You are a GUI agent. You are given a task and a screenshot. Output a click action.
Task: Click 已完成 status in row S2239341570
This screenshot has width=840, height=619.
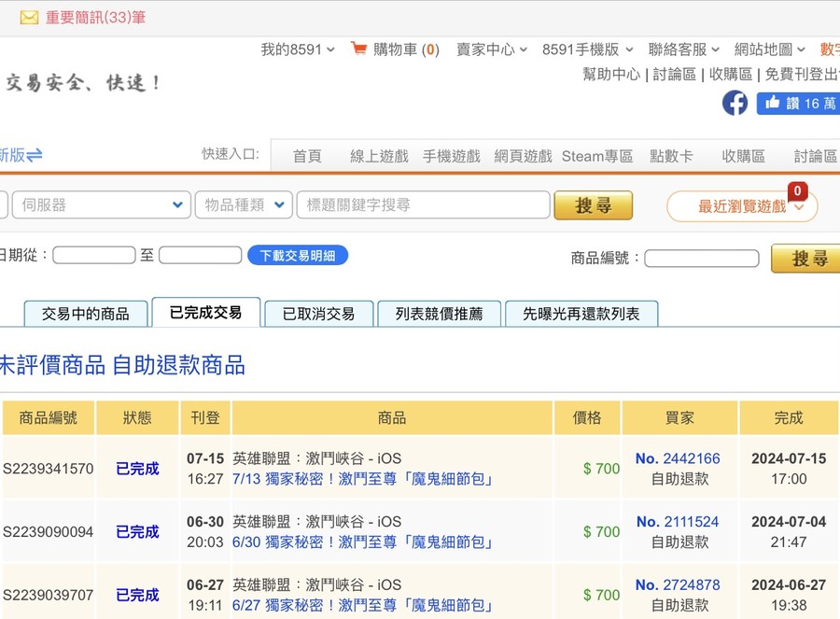[x=138, y=469]
